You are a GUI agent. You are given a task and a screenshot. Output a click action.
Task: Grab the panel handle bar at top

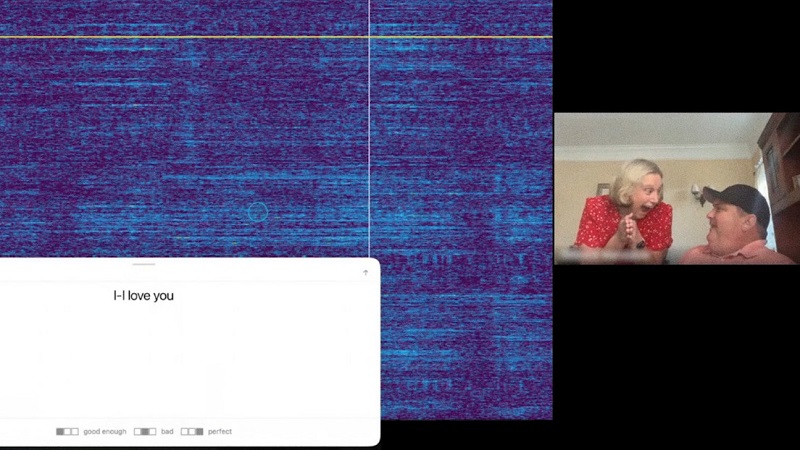pos(144,264)
